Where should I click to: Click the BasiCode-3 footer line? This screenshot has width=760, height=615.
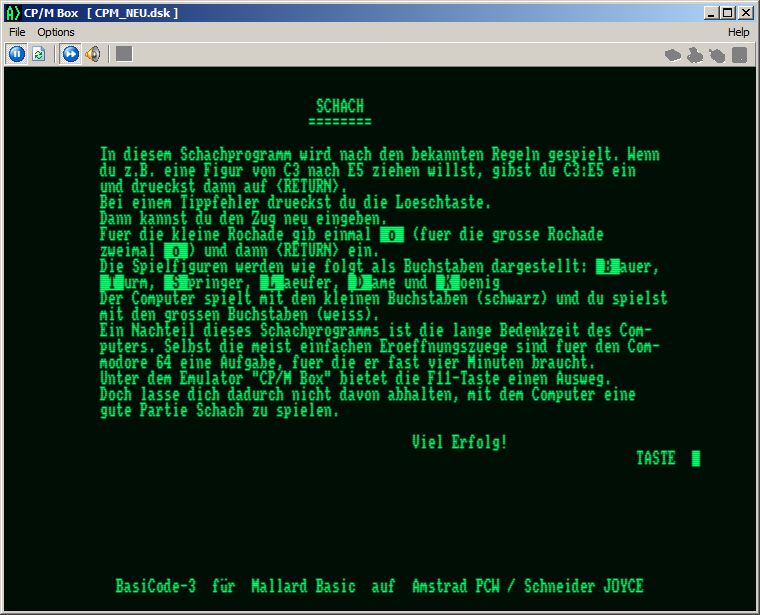379,585
